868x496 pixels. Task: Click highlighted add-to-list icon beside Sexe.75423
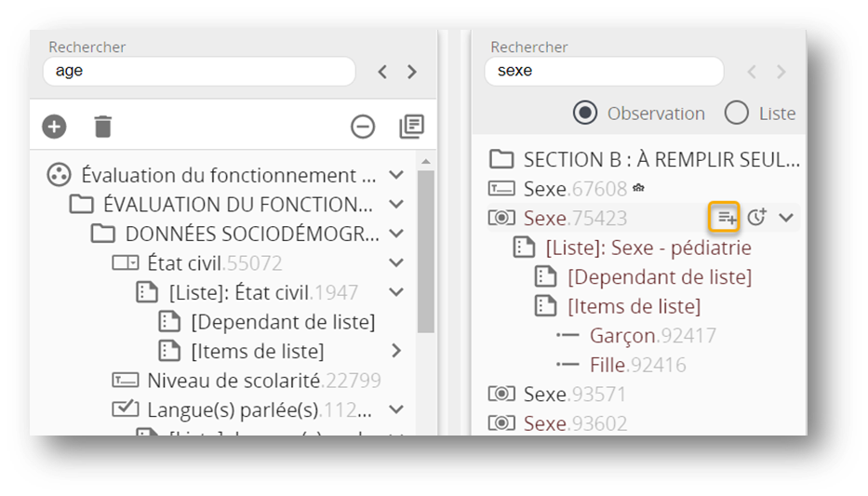[x=724, y=217]
